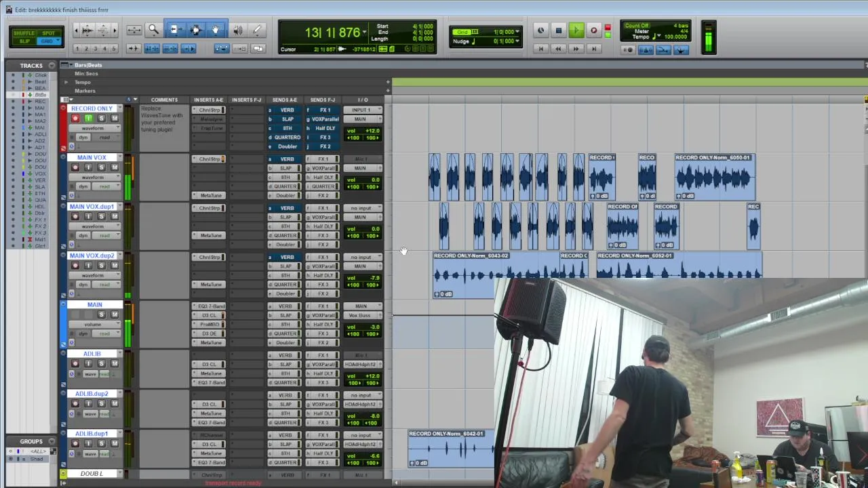Toggle record enable on RECORD ONLY track
The image size is (868, 488).
coord(75,119)
